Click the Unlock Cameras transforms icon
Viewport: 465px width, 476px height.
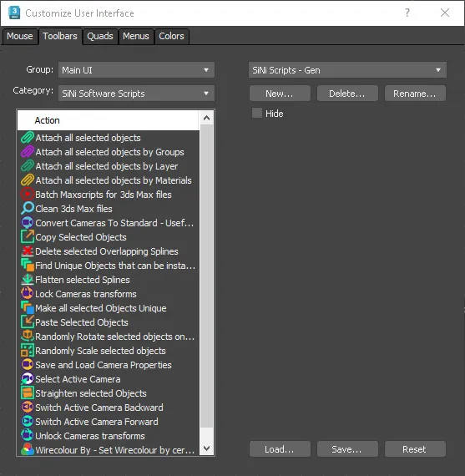coord(28,436)
